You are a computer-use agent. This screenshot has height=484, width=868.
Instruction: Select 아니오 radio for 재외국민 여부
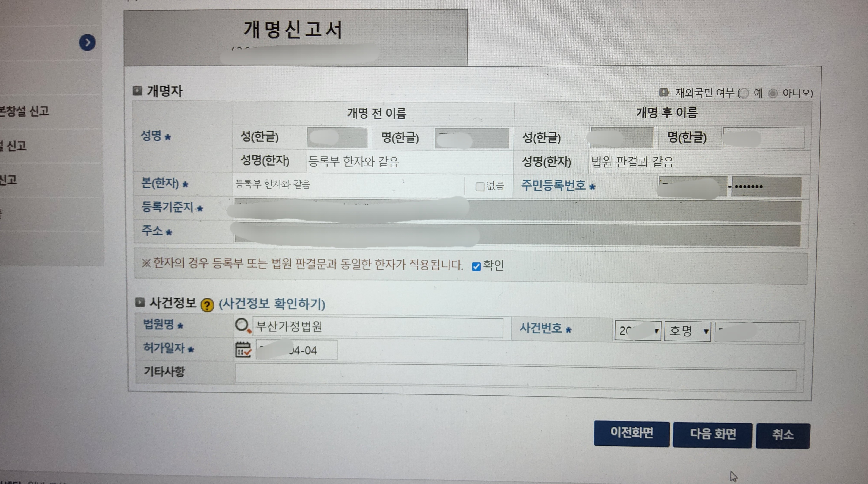tap(773, 93)
